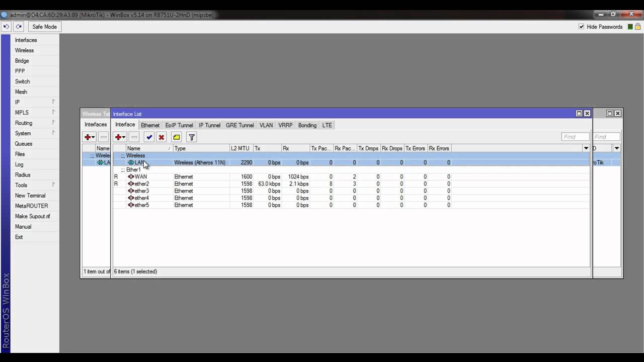This screenshot has width=644, height=362.
Task: Switch to the VRRP tab
Action: 285,125
